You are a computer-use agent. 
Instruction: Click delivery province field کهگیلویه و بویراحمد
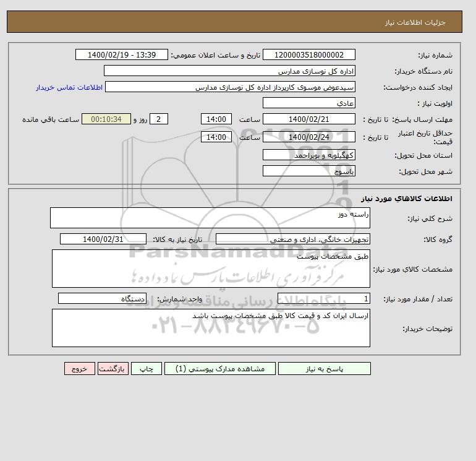(x=308, y=155)
